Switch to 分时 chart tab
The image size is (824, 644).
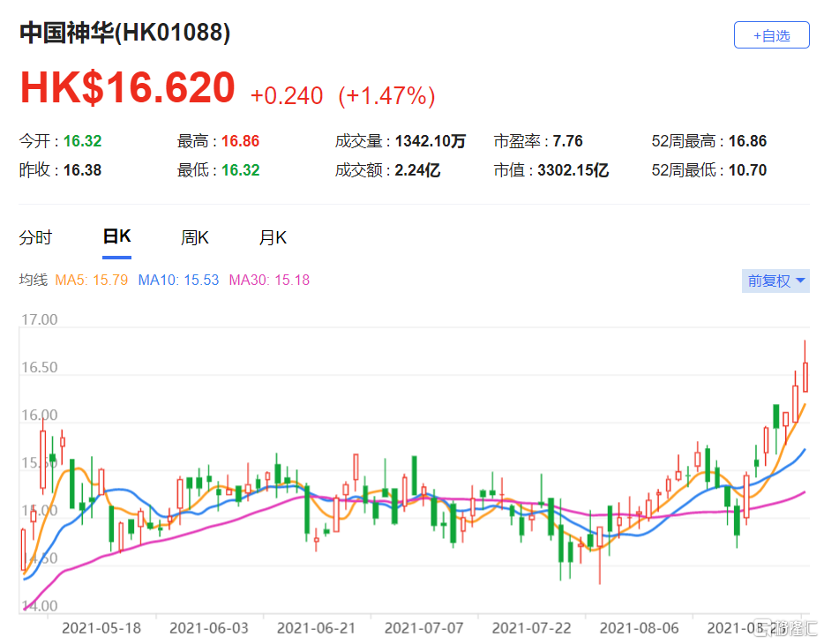click(x=36, y=238)
